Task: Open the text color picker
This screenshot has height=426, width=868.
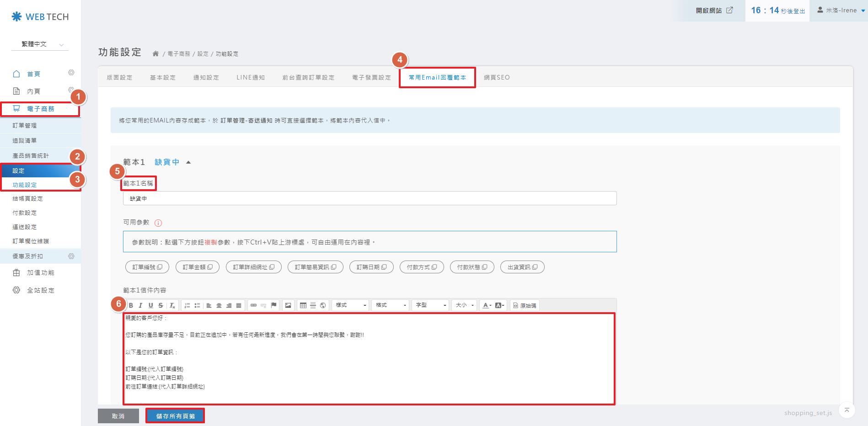Action: (487, 305)
